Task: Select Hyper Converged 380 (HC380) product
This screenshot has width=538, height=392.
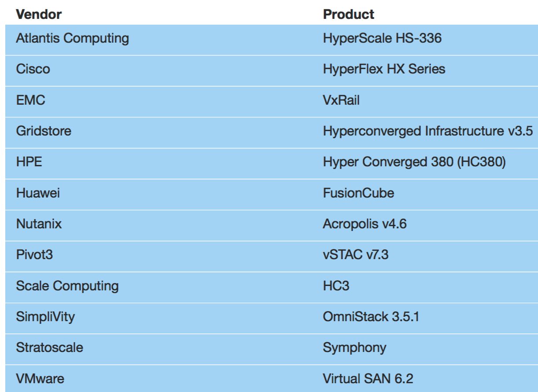Action: [414, 162]
